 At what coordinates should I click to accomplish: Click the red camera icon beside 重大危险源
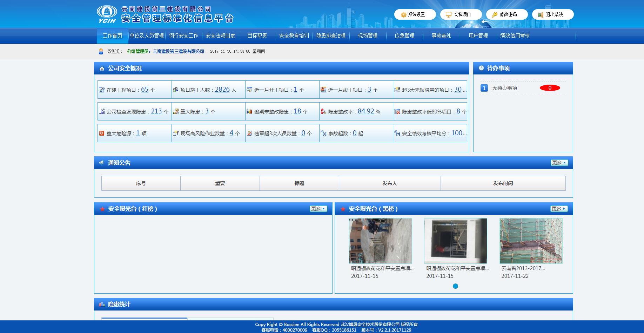[x=102, y=133]
